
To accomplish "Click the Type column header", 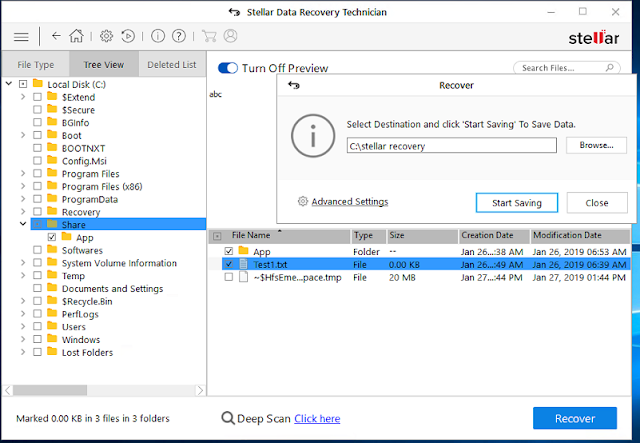I will click(x=369, y=235).
